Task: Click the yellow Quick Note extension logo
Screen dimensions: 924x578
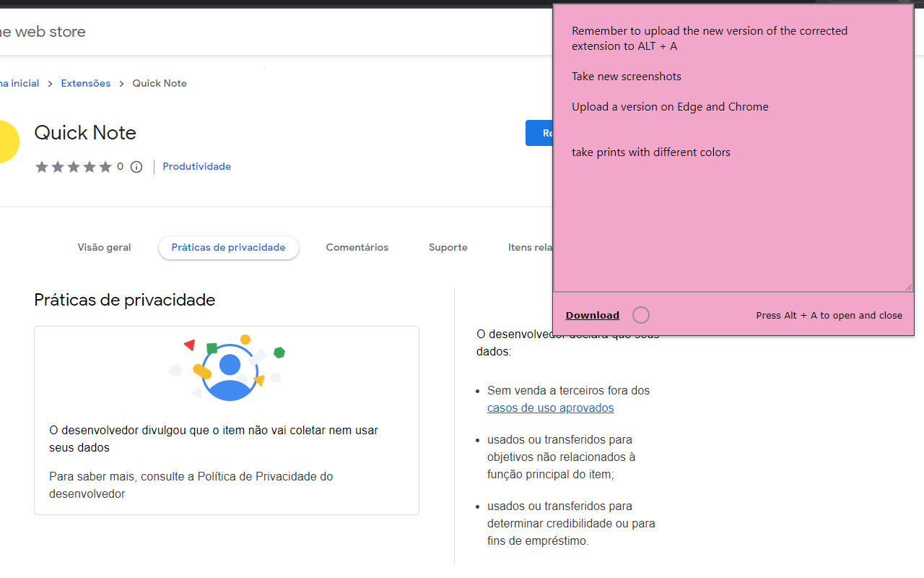Action: pos(8,142)
